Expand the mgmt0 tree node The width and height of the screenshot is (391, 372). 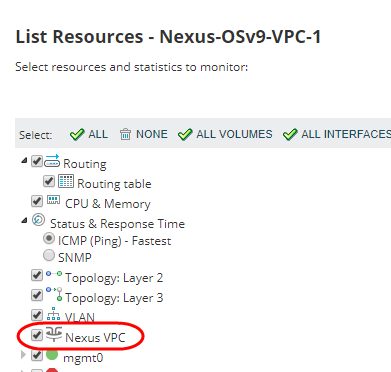coord(23,355)
